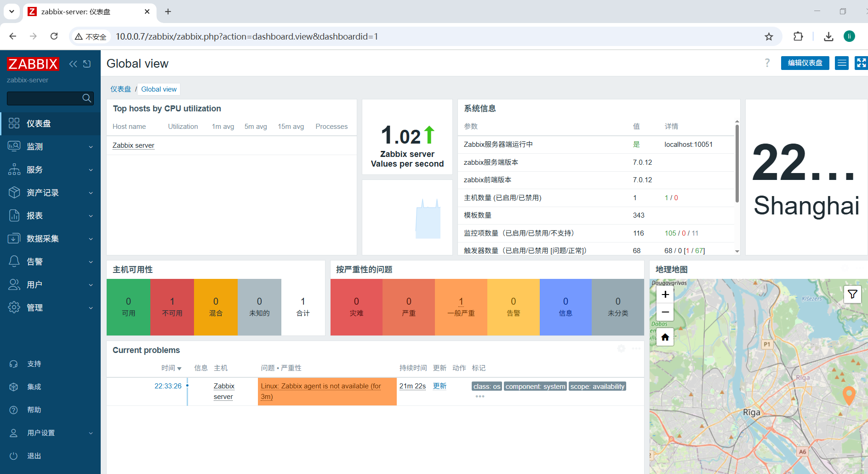Click the sidebar hide toggle icon
This screenshot has width=868, height=474.
87,64
